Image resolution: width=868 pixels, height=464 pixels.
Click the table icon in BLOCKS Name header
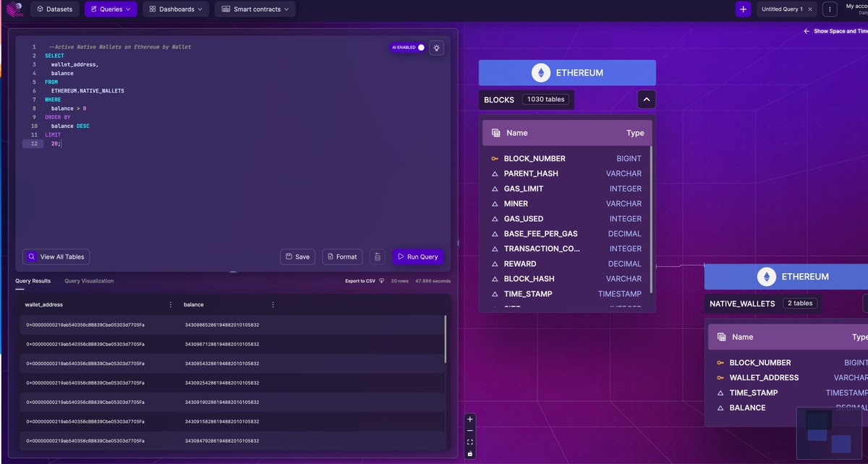pyautogui.click(x=496, y=133)
